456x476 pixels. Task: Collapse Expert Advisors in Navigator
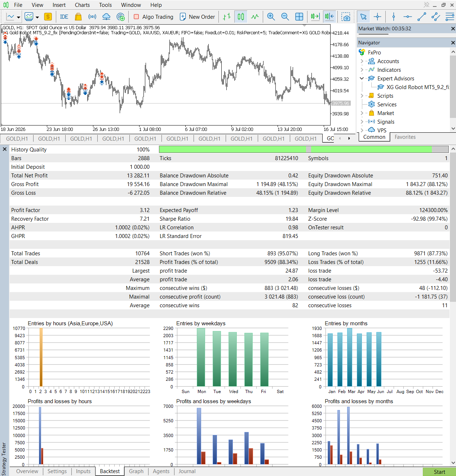[362, 78]
